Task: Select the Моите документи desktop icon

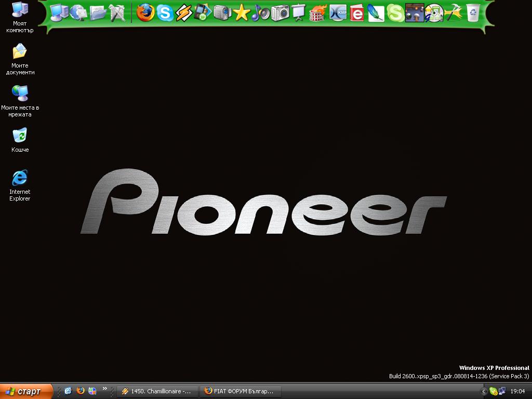Action: [20, 59]
